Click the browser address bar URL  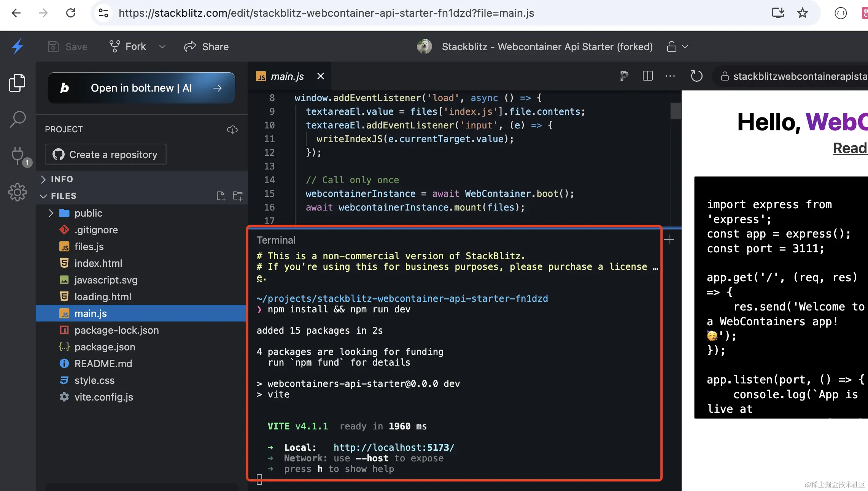(326, 13)
